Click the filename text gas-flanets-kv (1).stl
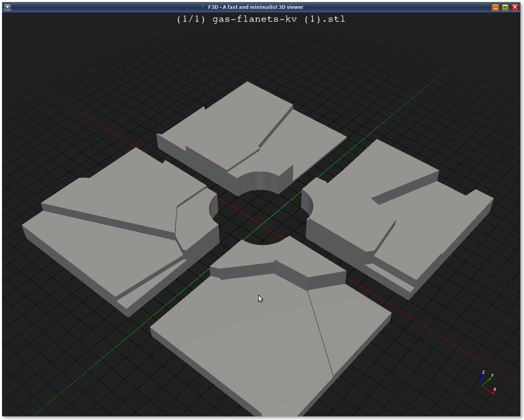524x420 pixels. tap(279, 19)
